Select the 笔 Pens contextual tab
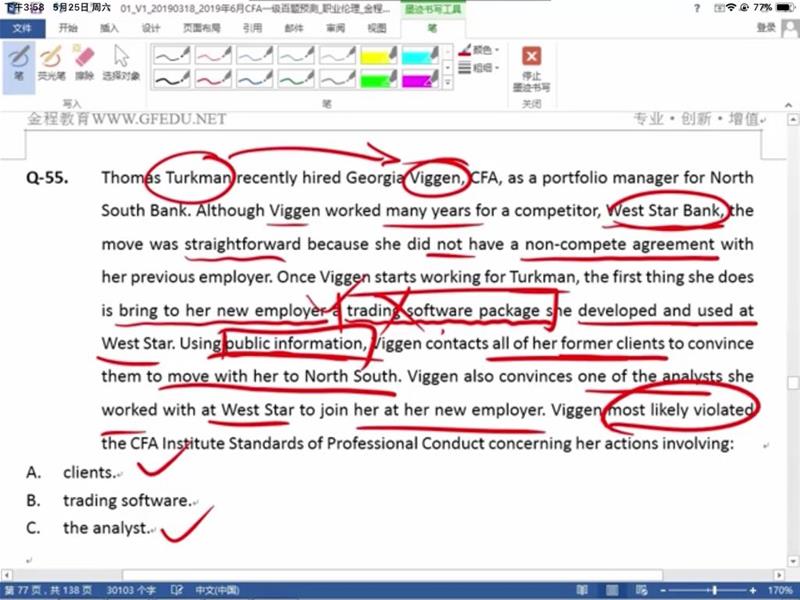 (432, 28)
